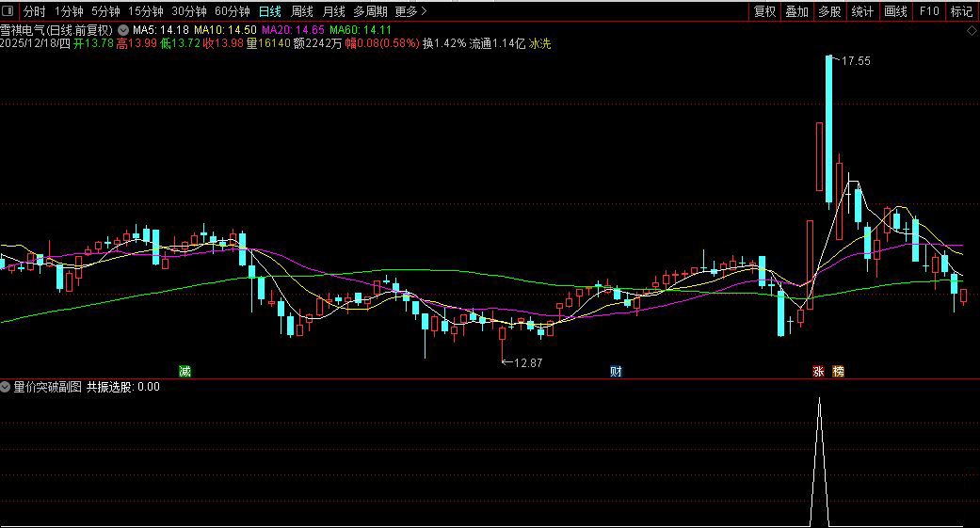The width and height of the screenshot is (980, 528).
Task: Expand the 更多 periods menu
Action: pos(410,11)
